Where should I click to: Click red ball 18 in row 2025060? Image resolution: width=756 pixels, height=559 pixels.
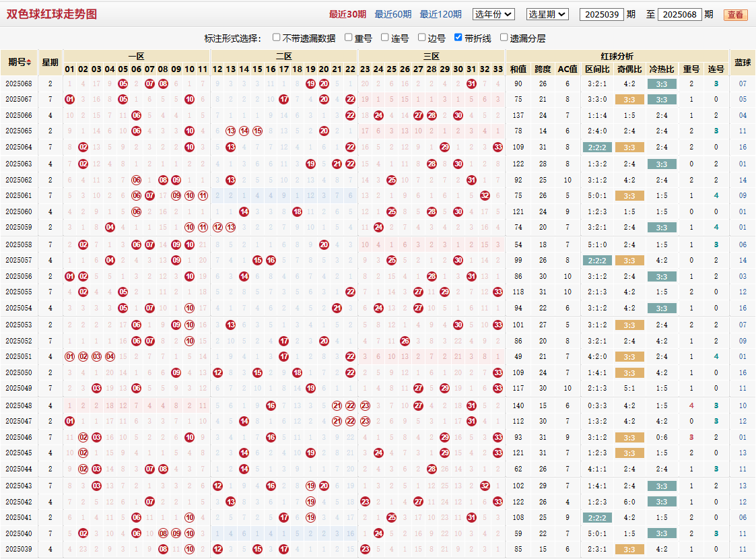coord(298,211)
